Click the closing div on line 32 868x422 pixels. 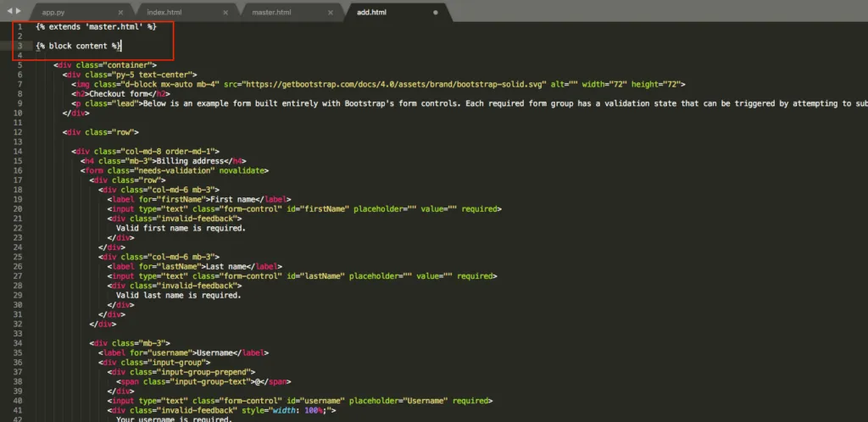[103, 324]
